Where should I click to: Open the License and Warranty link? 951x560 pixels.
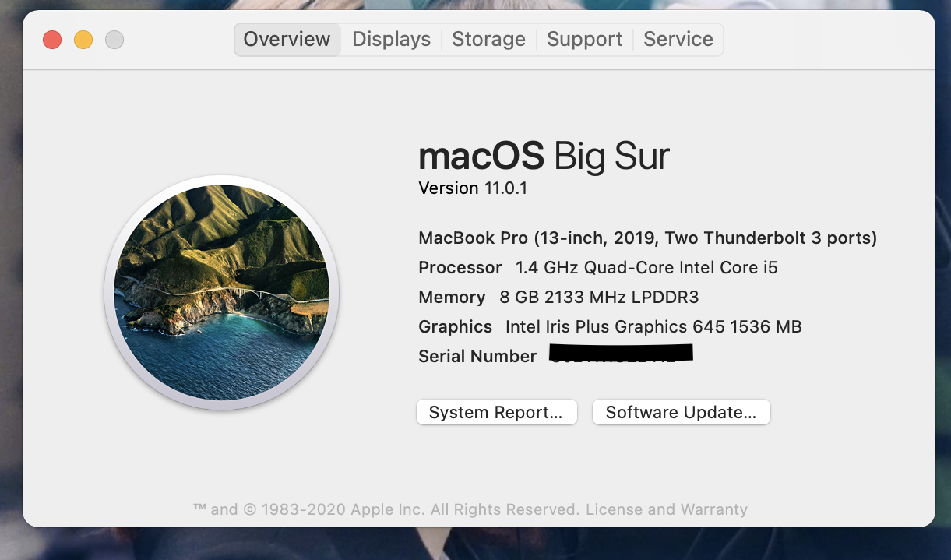[666, 509]
